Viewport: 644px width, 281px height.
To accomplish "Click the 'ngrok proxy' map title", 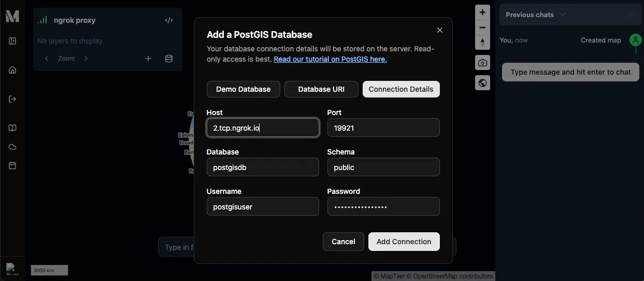I will (x=75, y=20).
